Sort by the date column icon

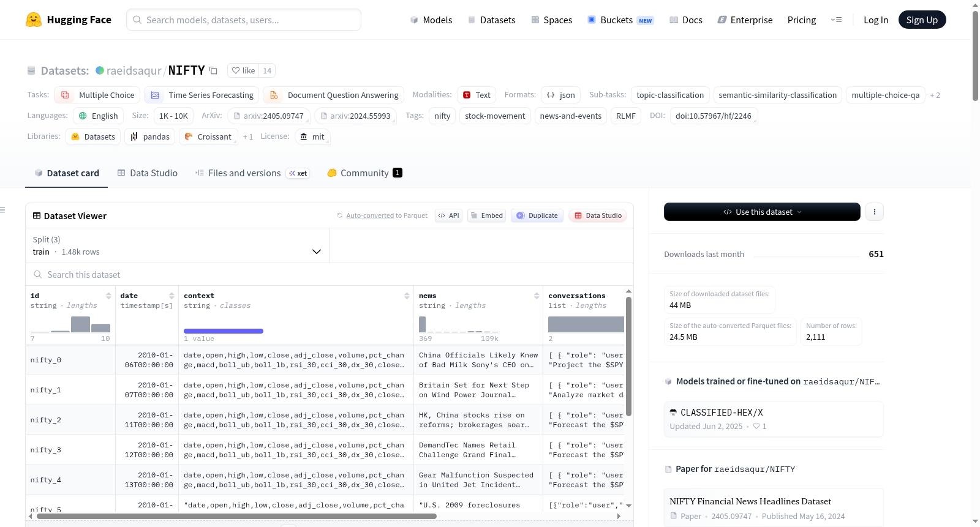click(x=171, y=296)
